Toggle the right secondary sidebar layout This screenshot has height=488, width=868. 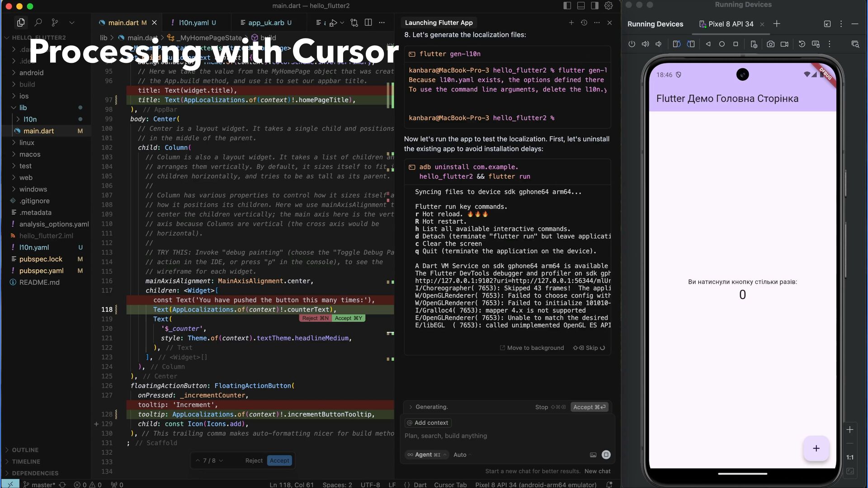coord(594,6)
